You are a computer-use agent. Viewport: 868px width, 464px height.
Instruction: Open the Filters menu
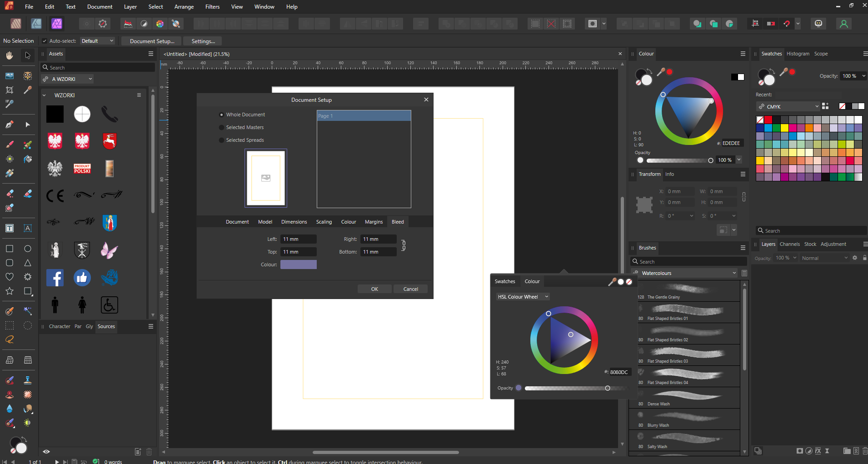(x=212, y=7)
